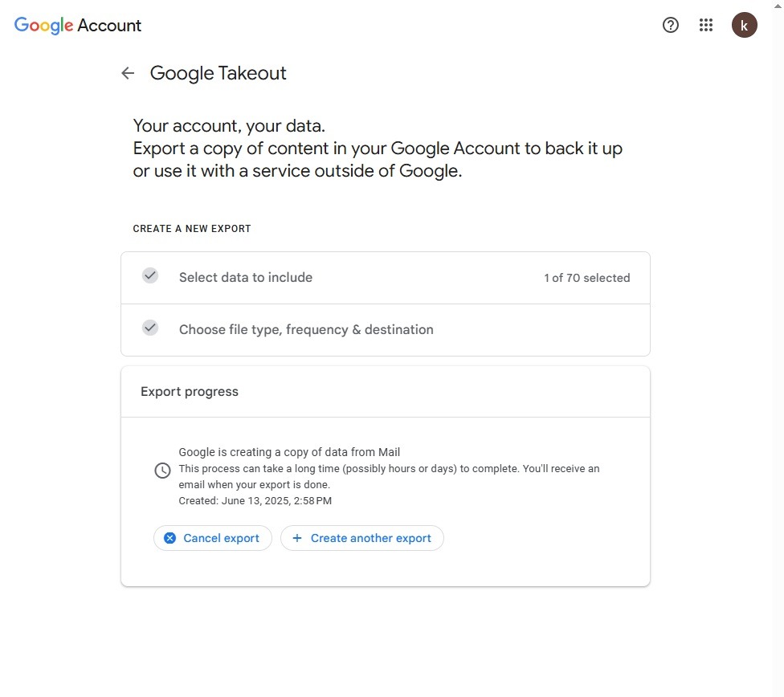The image size is (784, 697).
Task: Click the Export progress section header
Action: point(385,392)
